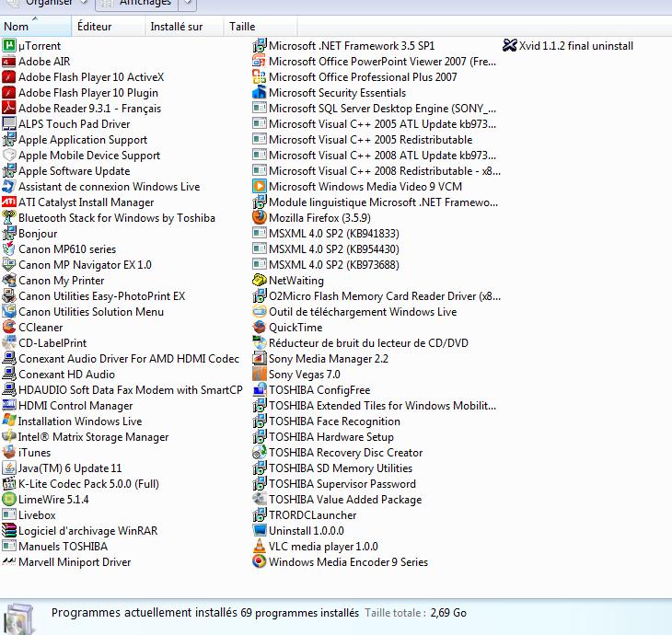672x635 pixels.
Task: Click the Xvid 1.1.2 icon
Action: [510, 45]
